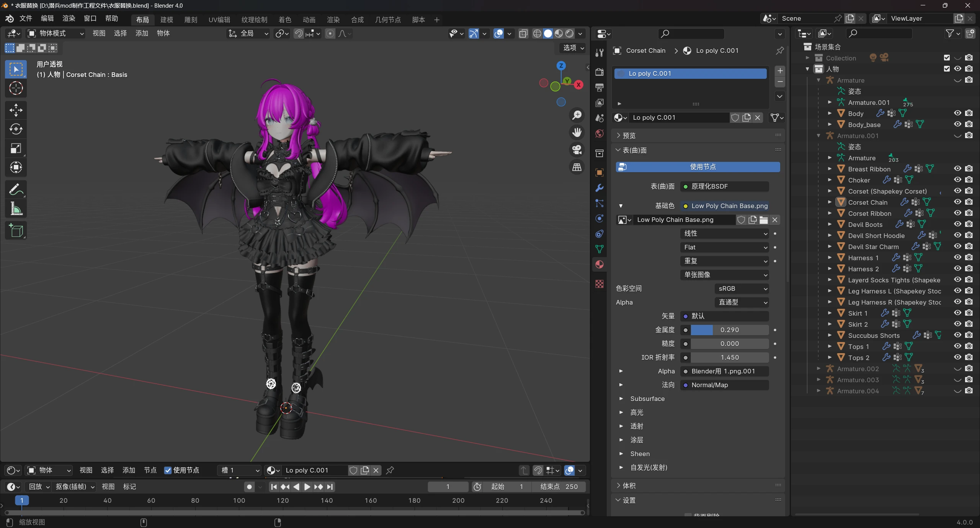Image resolution: width=980 pixels, height=528 pixels.
Task: Adjust the 金属度 metallic slider
Action: (x=730, y=330)
